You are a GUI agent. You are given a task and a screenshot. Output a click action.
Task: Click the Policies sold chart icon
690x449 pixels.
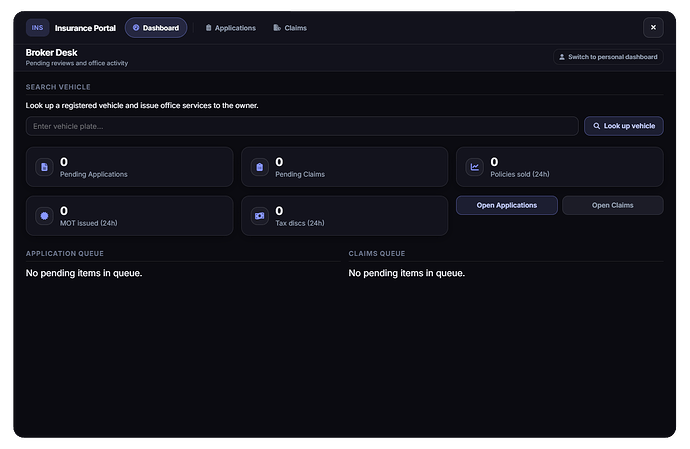474,167
